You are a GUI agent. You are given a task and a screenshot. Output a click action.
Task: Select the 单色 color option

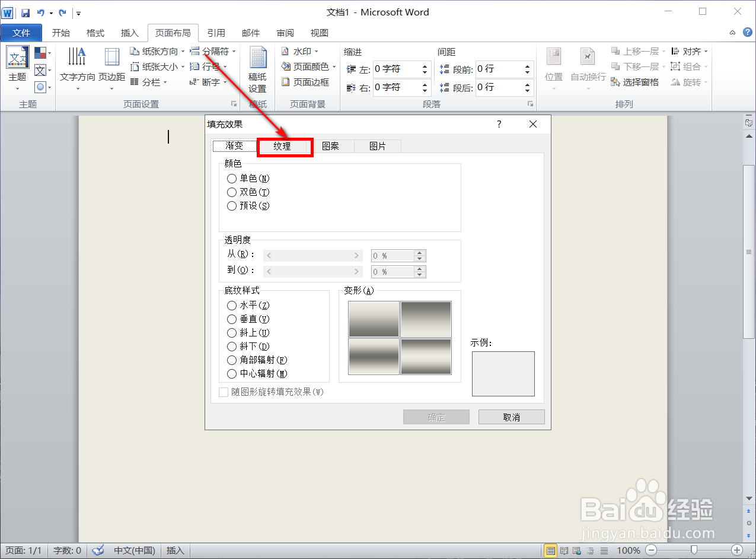point(232,178)
